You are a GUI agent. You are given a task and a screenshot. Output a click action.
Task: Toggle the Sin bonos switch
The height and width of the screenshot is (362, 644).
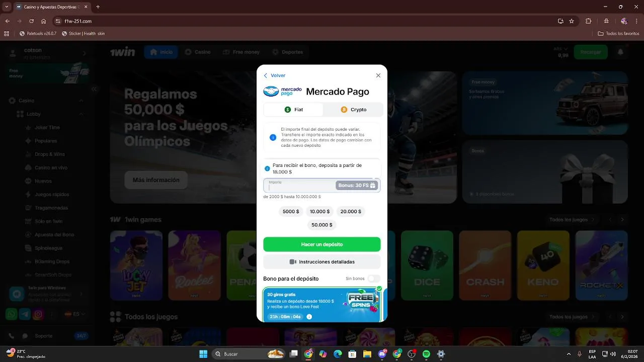pos(373,279)
